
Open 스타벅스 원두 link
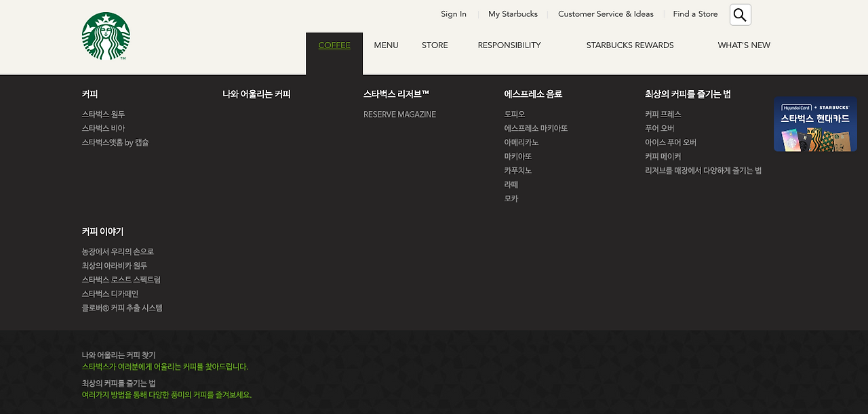[103, 115]
